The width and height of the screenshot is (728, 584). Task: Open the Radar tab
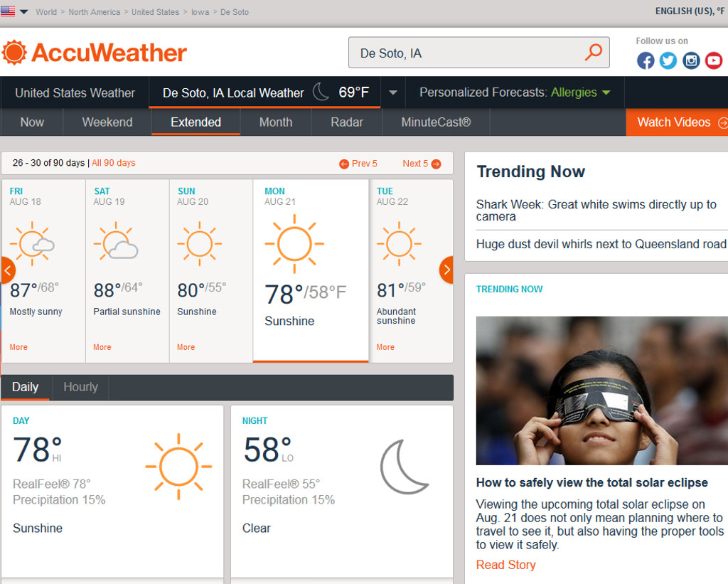(347, 122)
